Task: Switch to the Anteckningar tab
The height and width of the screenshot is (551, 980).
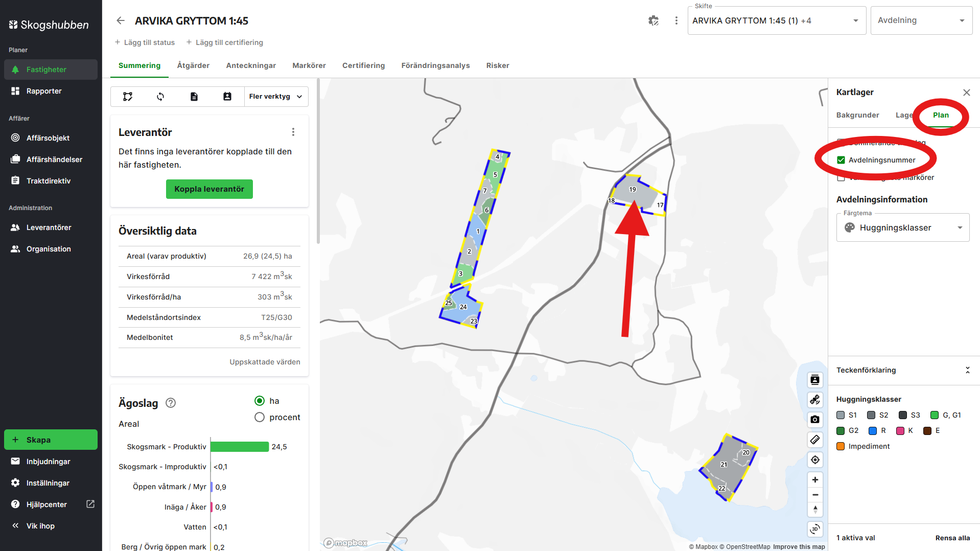Action: tap(251, 65)
